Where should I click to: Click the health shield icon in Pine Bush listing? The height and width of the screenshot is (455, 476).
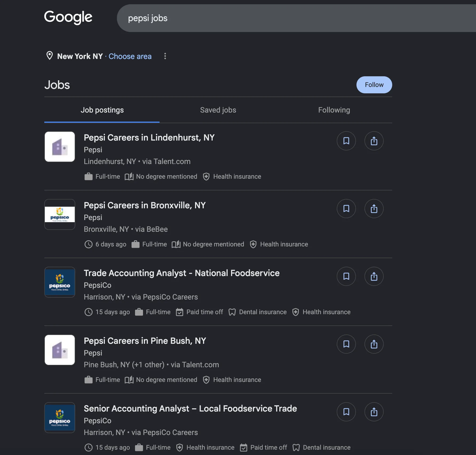206,380
